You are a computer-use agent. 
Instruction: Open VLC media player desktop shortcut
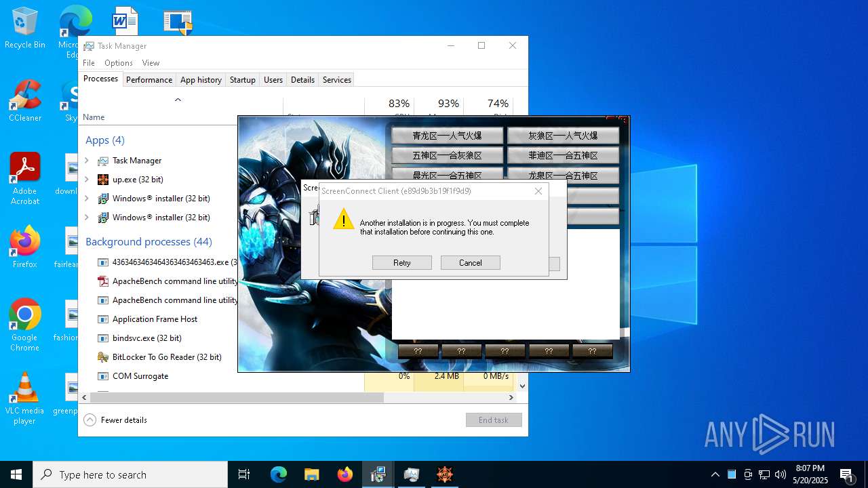click(24, 399)
